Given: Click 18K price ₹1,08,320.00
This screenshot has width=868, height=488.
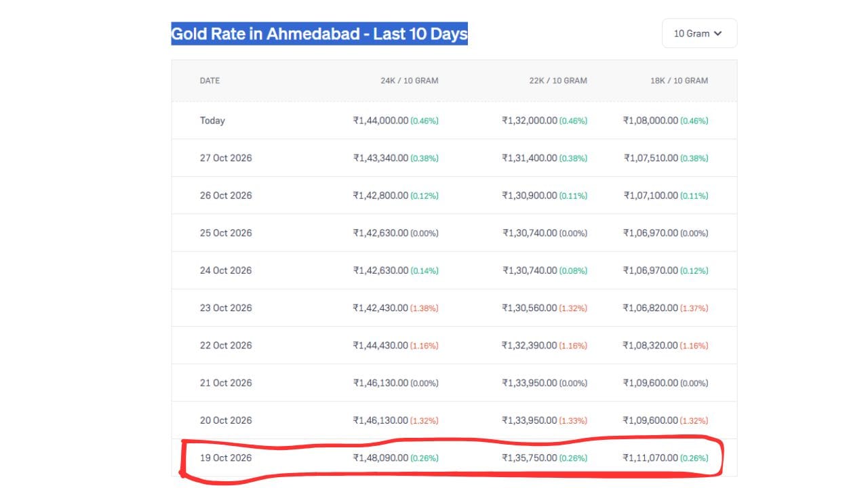Looking at the screenshot, I should pyautogui.click(x=650, y=345).
